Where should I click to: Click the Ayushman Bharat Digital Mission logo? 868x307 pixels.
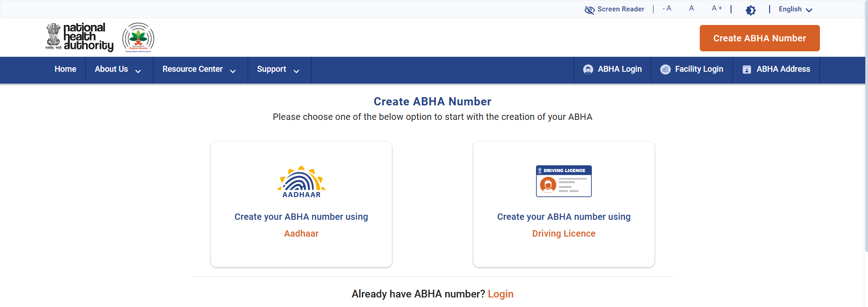click(x=138, y=38)
